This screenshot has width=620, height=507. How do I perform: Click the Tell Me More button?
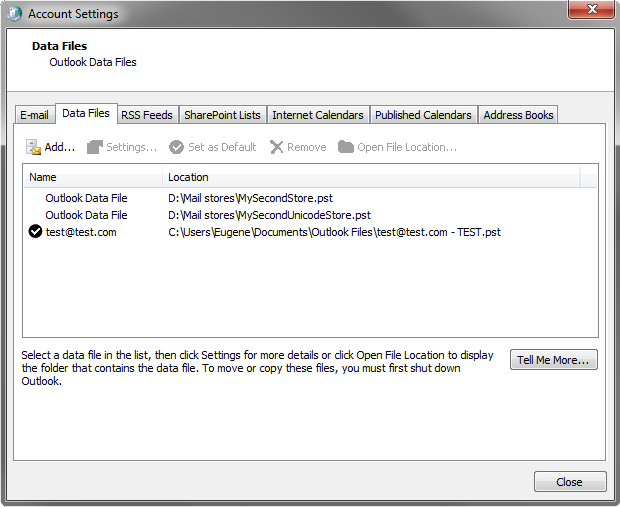pyautogui.click(x=554, y=360)
